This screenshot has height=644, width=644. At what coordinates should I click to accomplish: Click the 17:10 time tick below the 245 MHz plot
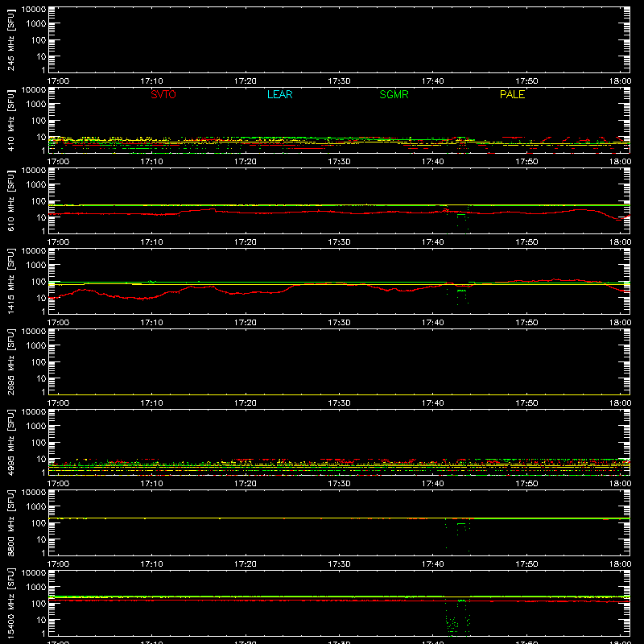151,81
